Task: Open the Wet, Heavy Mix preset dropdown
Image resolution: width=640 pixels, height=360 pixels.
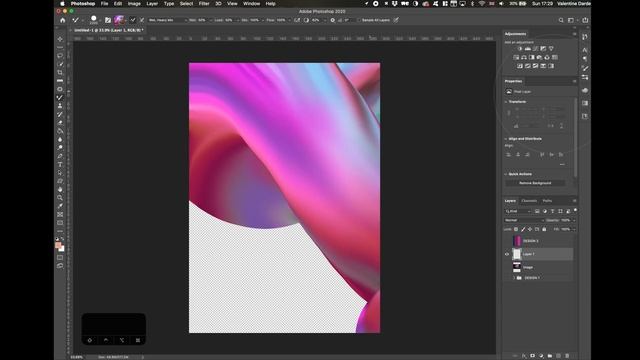Action: pyautogui.click(x=167, y=20)
